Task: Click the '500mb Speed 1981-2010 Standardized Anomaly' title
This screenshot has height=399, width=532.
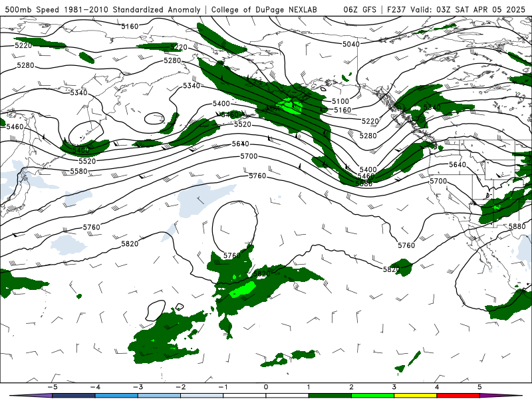Action: (x=102, y=9)
